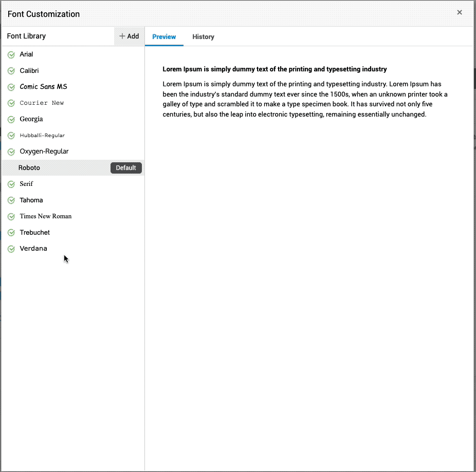The image size is (476, 472).
Task: Click the green check icon beside Trebuchet
Action: (11, 233)
